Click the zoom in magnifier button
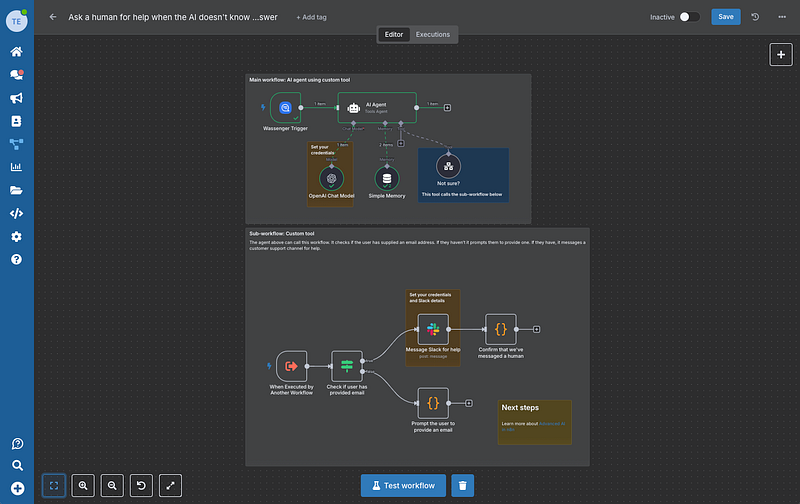 (x=83, y=485)
